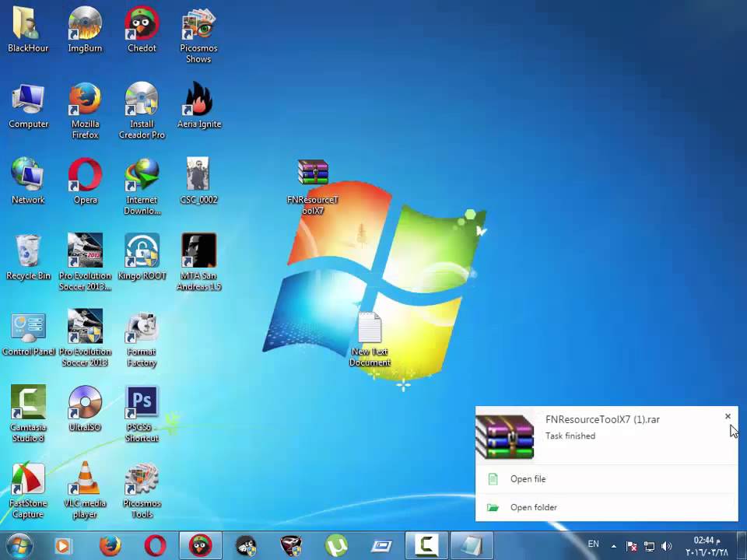The width and height of the screenshot is (747, 560).
Task: Open the Action Center flag icon
Action: tap(631, 546)
